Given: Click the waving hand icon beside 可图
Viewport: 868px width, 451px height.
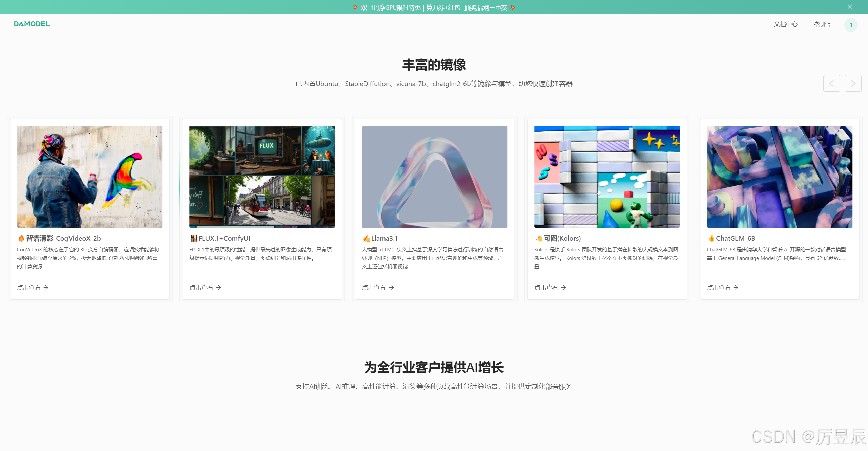Looking at the screenshot, I should pos(539,238).
